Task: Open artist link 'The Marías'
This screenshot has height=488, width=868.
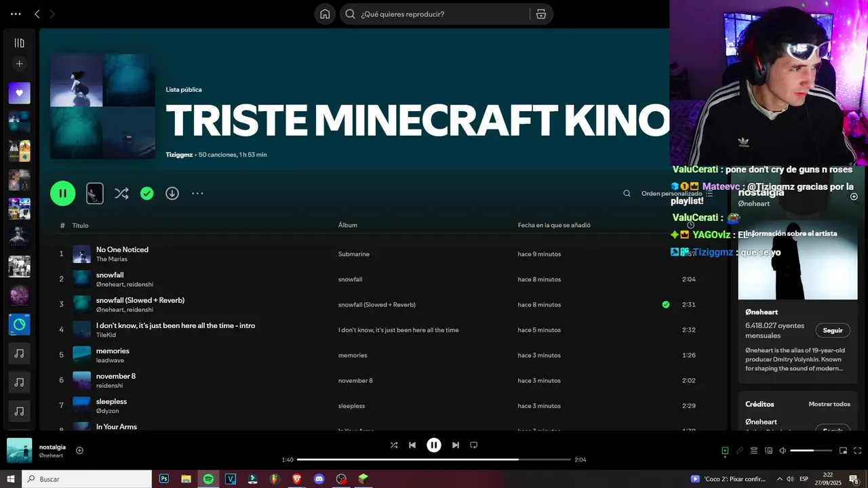Action: pyautogui.click(x=111, y=259)
